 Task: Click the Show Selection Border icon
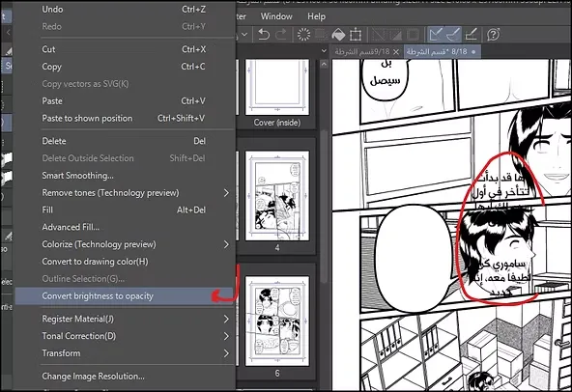pyautogui.click(x=413, y=35)
